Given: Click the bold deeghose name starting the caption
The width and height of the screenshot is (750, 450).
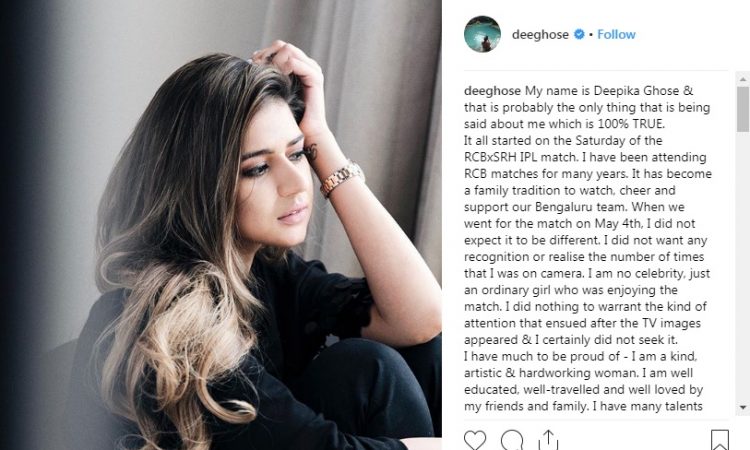Looking at the screenshot, I should pyautogui.click(x=492, y=91).
